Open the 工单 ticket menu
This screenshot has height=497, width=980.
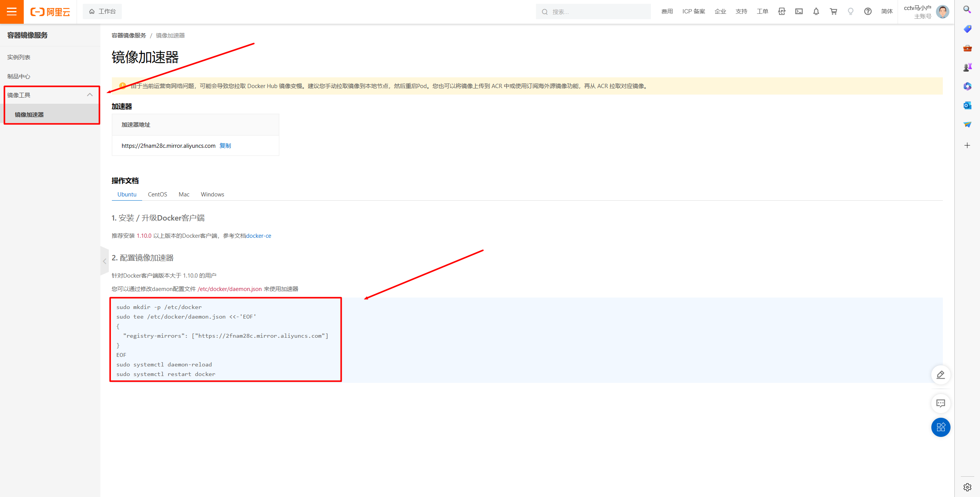coord(762,11)
